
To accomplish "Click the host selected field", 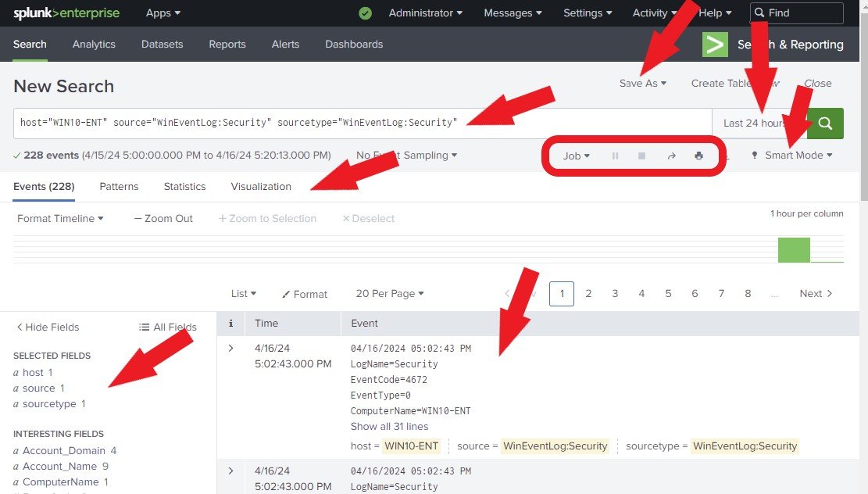I will 33,373.
